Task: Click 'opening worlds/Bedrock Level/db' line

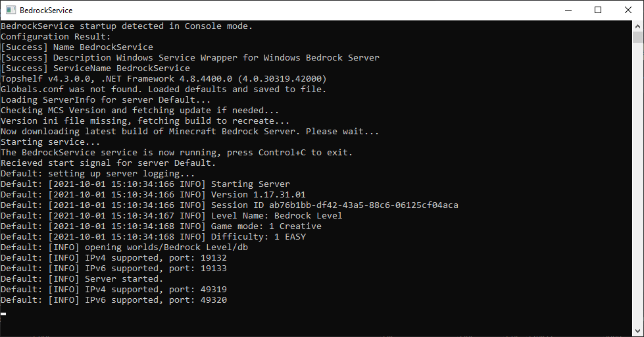Action: pyautogui.click(x=124, y=247)
